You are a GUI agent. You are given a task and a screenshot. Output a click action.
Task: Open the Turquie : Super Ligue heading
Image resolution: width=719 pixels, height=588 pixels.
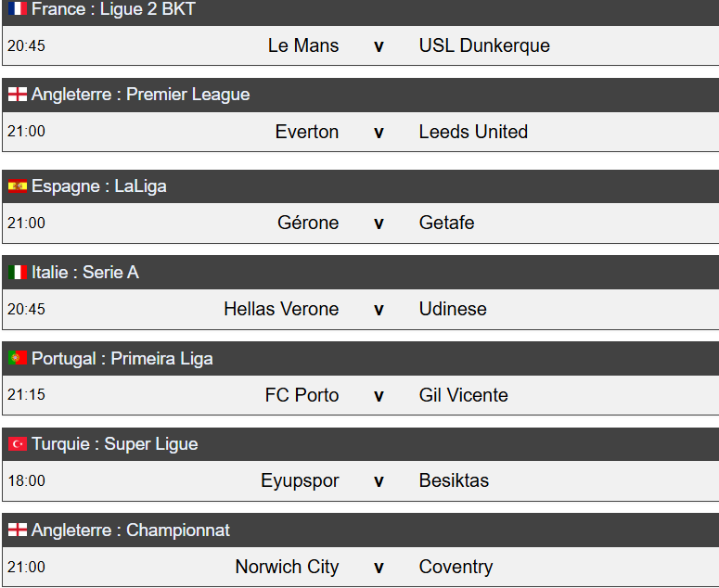point(115,444)
